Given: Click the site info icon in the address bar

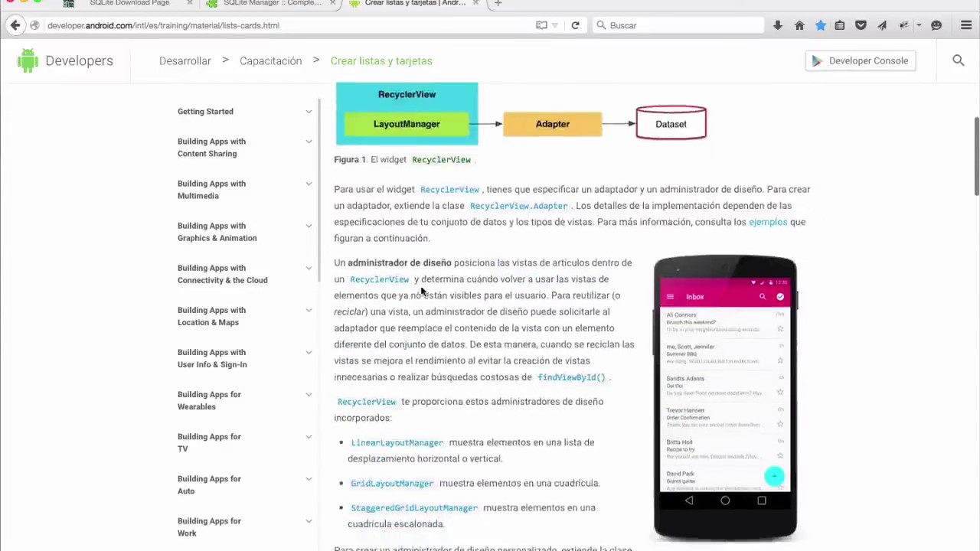Looking at the screenshot, I should coord(34,25).
